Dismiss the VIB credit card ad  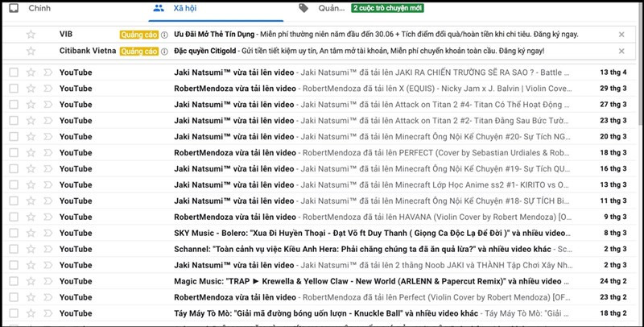tap(621, 35)
